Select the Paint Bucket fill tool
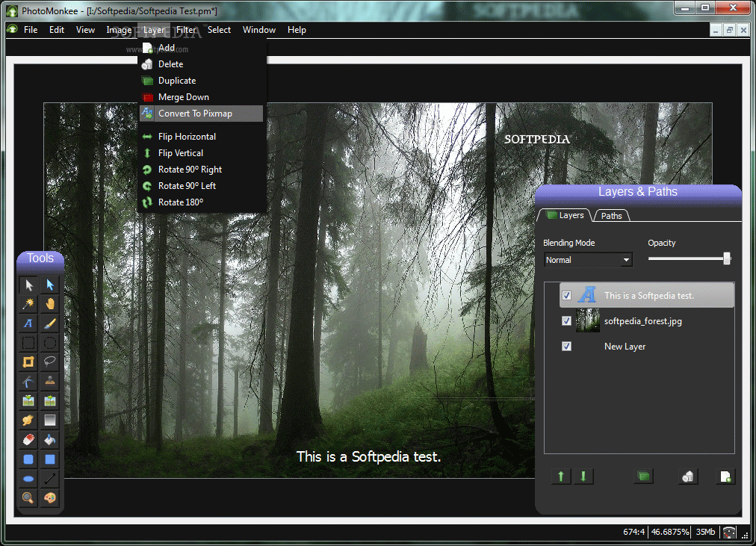Viewport: 756px width, 546px height. (x=49, y=439)
